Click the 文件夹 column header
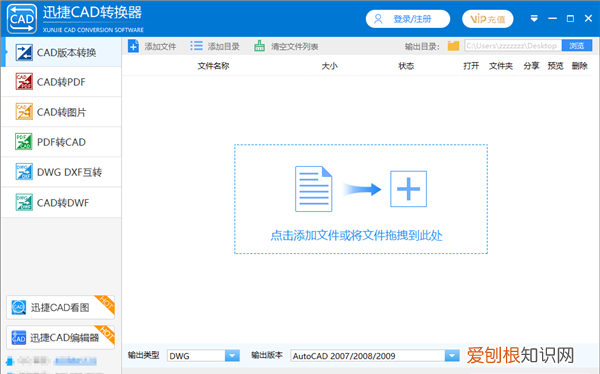Viewport: 600px width, 374px height. (501, 66)
